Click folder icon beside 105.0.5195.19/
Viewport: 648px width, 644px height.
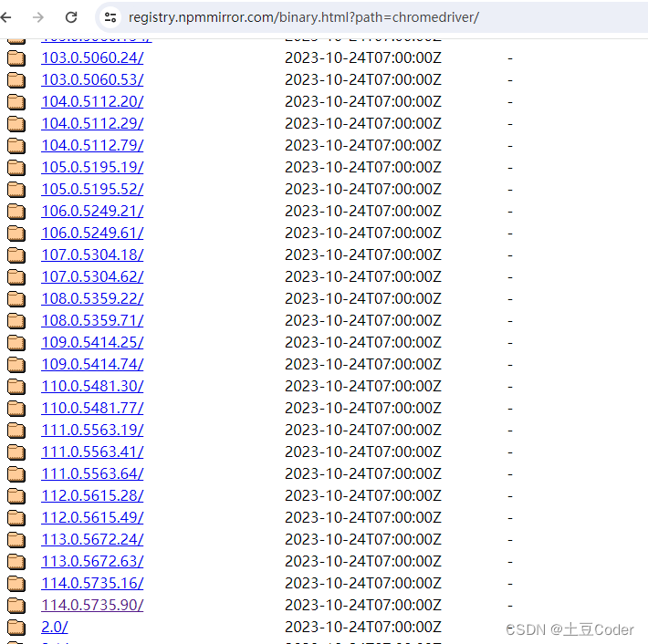[x=16, y=168]
